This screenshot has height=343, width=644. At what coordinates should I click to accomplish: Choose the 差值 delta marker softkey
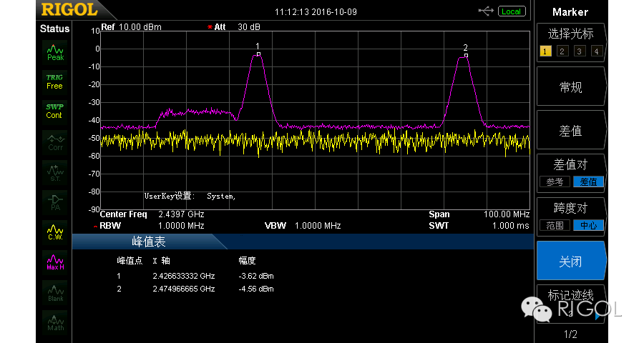pyautogui.click(x=570, y=131)
